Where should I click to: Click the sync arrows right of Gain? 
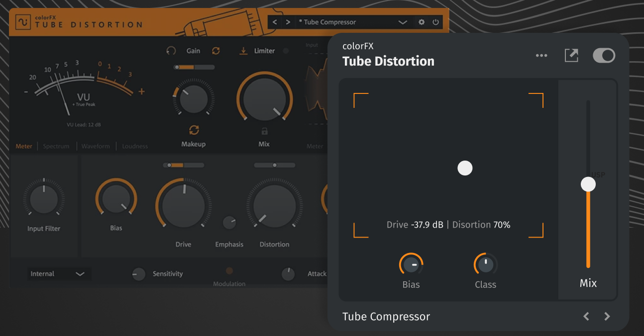216,51
